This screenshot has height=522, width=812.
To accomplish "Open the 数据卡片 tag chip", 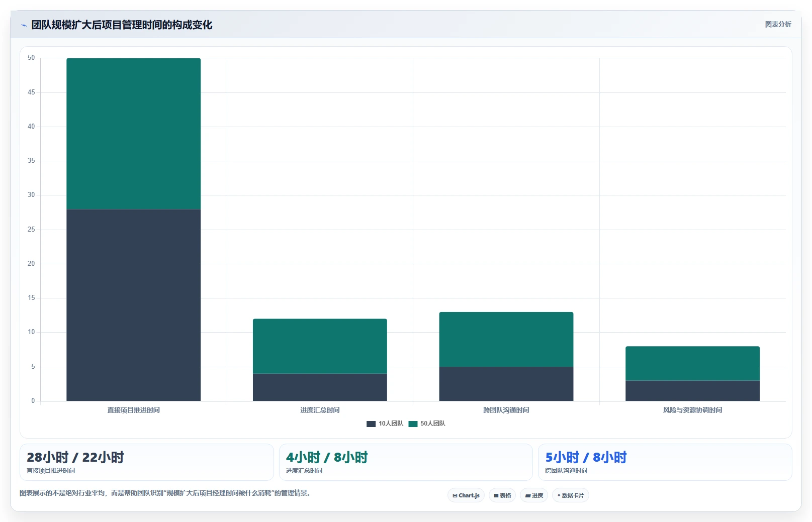I will pyautogui.click(x=571, y=495).
